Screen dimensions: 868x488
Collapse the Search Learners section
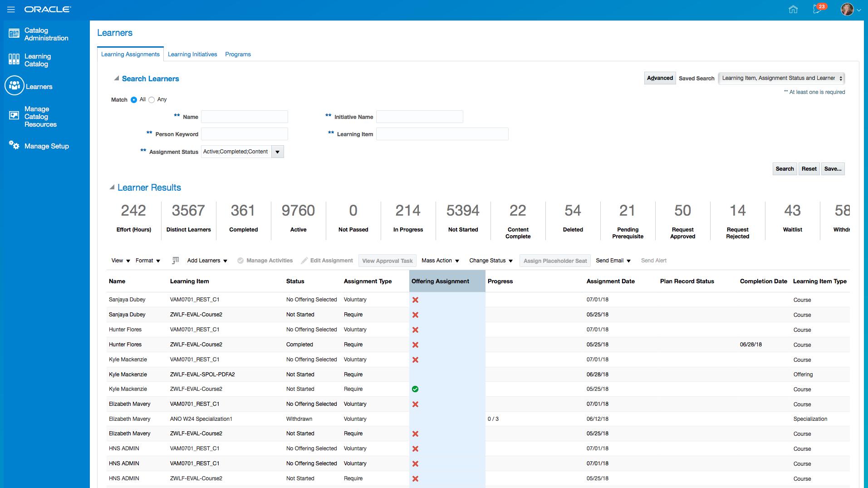tap(117, 79)
